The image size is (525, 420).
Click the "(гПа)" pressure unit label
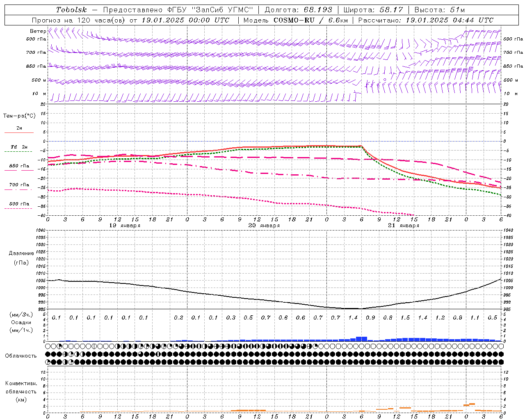(x=21, y=262)
